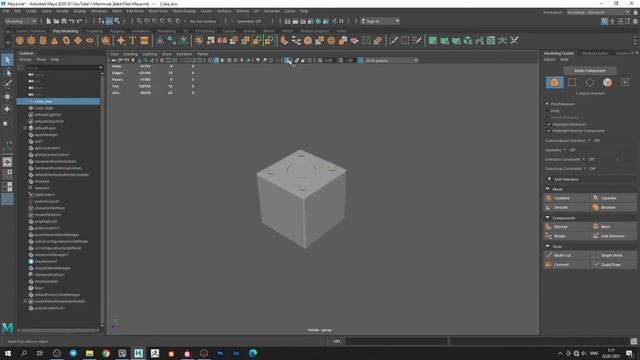The height and width of the screenshot is (360, 640).
Task: Select Edge selection mode icon in toolkit
Action: coord(590,82)
